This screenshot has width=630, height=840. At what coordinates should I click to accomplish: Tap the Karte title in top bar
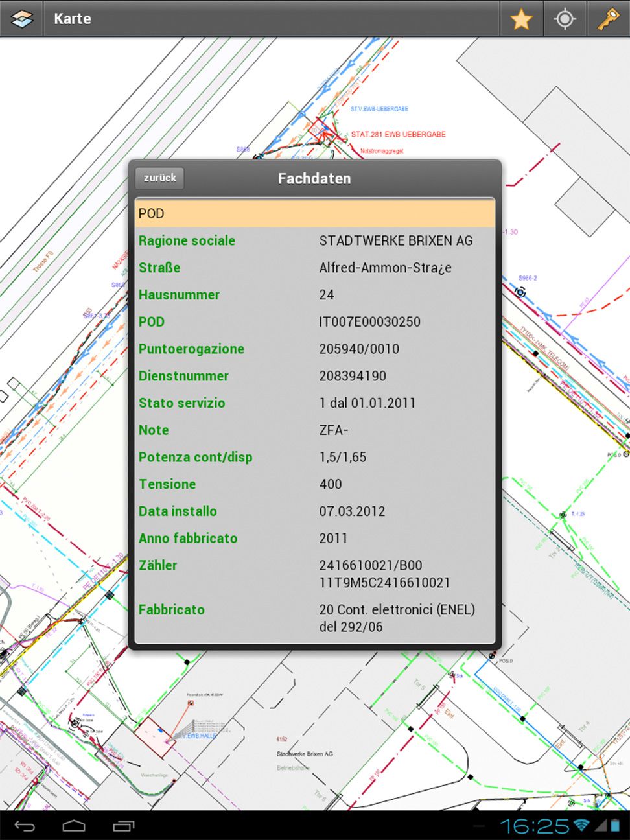73,19
